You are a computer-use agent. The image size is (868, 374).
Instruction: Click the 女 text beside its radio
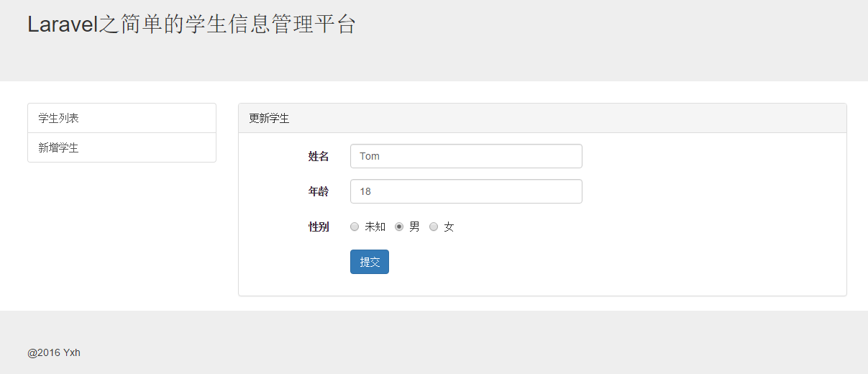click(x=449, y=227)
